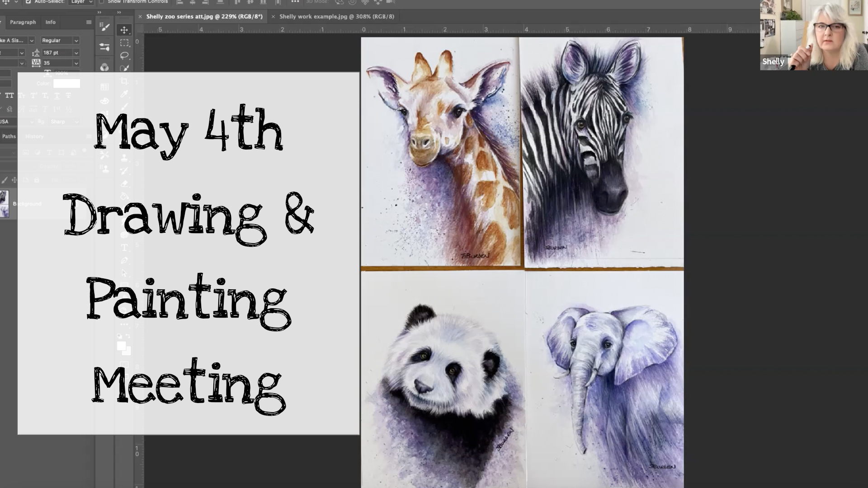Select the Clone Stamp tool

click(x=124, y=158)
